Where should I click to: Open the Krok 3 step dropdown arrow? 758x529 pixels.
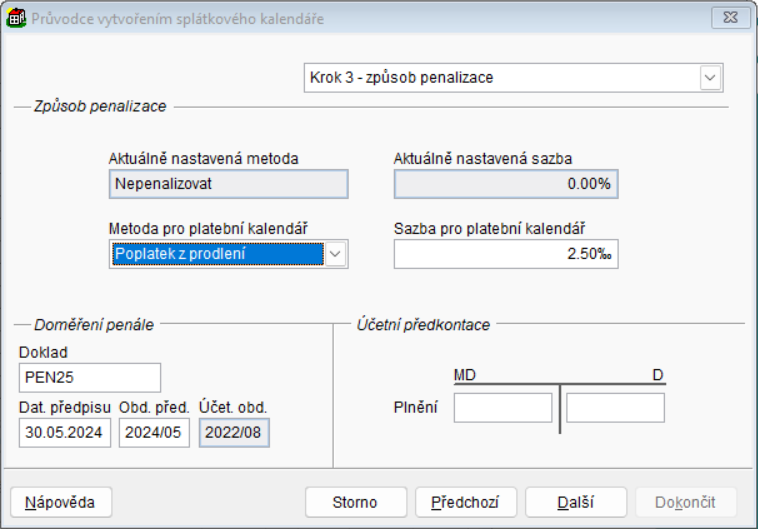pos(711,78)
